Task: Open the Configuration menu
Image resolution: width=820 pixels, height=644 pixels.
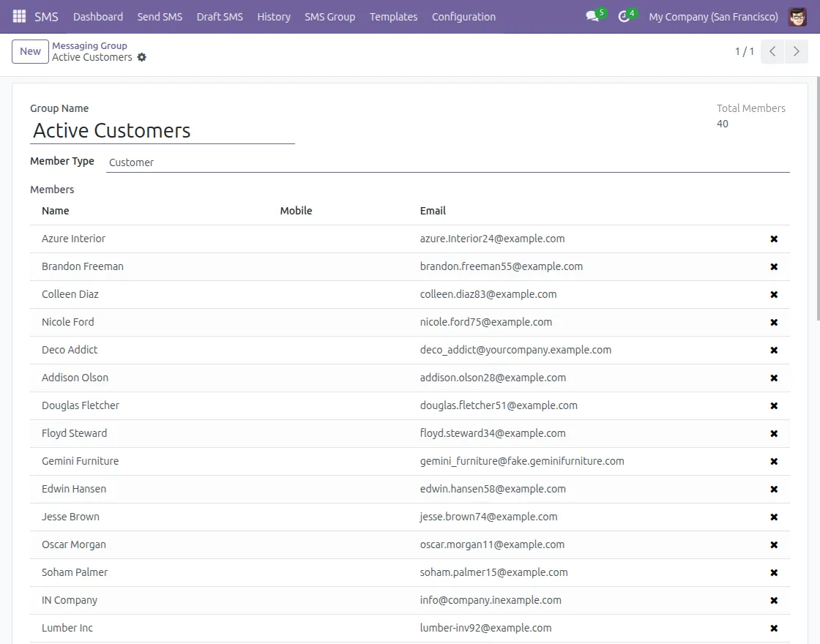Action: pyautogui.click(x=463, y=16)
